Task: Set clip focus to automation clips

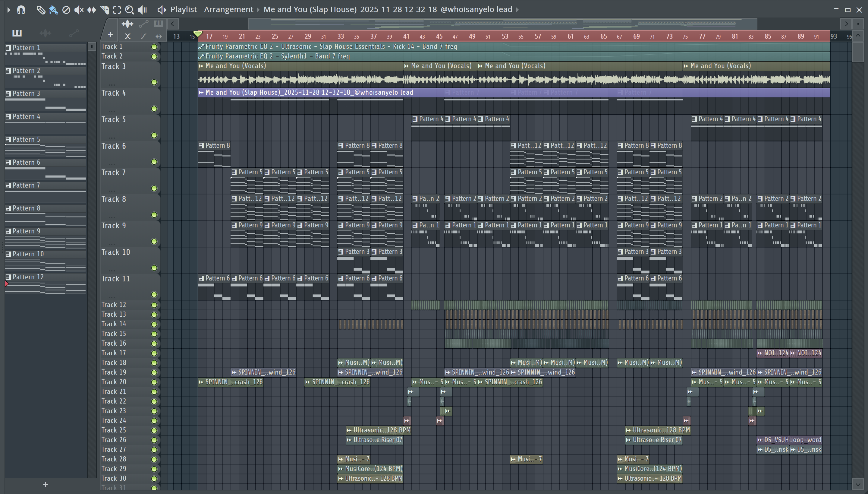Action: click(143, 24)
